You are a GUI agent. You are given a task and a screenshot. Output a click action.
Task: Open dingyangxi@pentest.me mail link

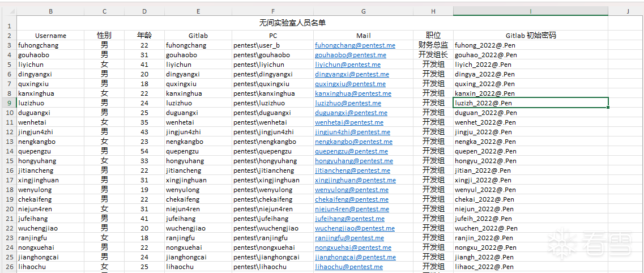tap(352, 74)
